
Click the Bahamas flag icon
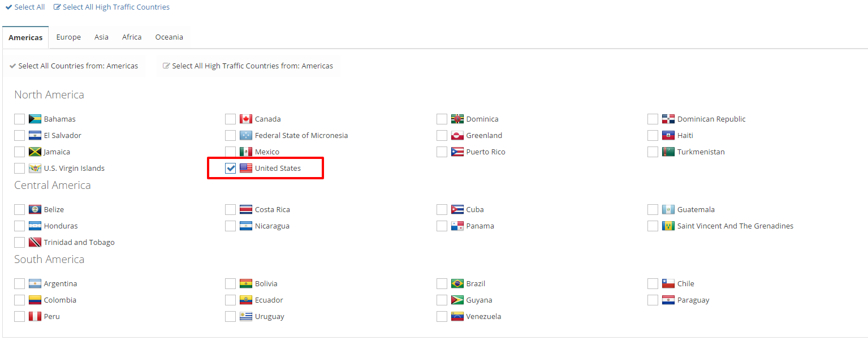(x=35, y=119)
